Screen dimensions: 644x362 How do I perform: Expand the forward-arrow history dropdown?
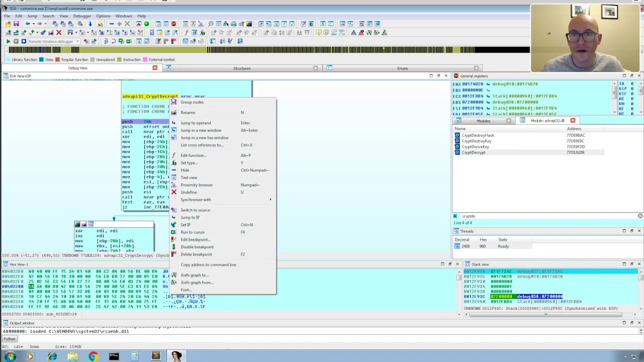pyautogui.click(x=46, y=24)
